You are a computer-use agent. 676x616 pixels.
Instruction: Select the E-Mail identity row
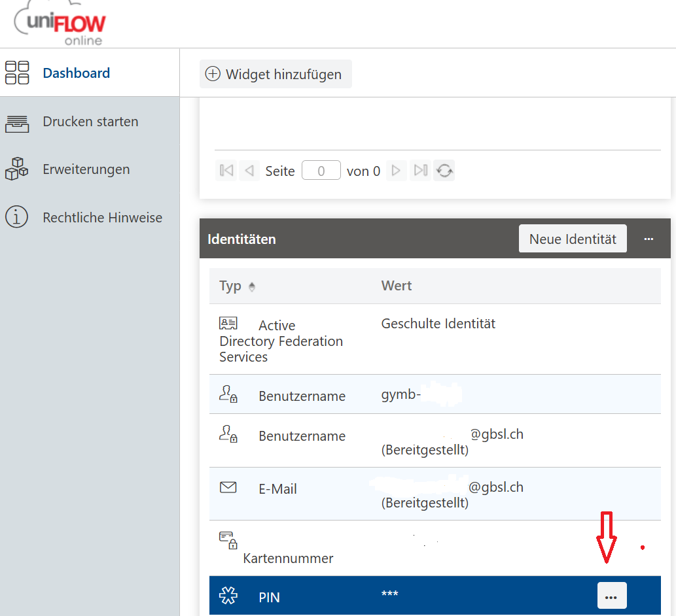pyautogui.click(x=435, y=494)
